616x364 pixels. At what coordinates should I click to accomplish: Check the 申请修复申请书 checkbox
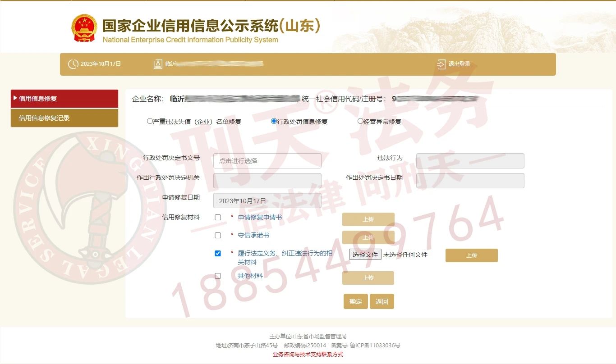coord(218,217)
